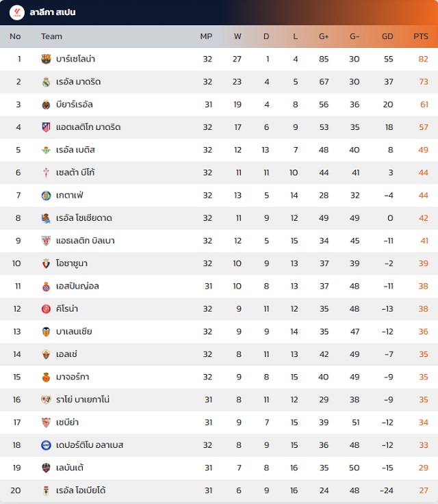
Task: Click the Real Betis club crest
Action: coord(46,150)
